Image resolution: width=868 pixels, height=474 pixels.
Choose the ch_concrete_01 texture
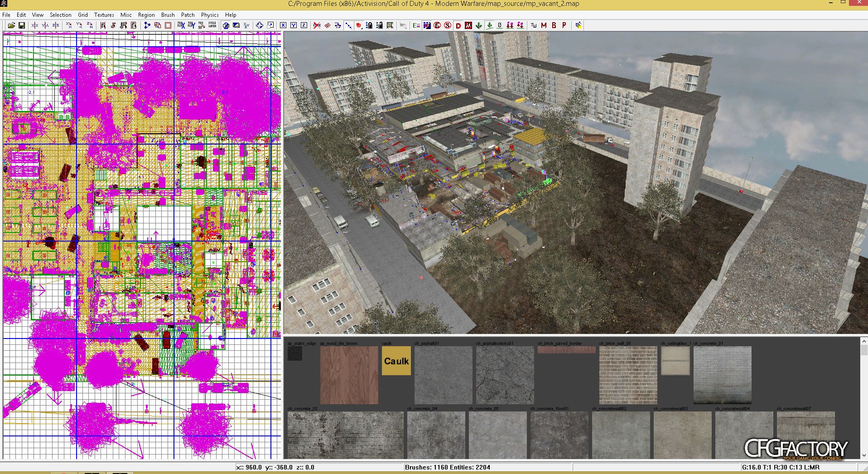pyautogui.click(x=723, y=375)
